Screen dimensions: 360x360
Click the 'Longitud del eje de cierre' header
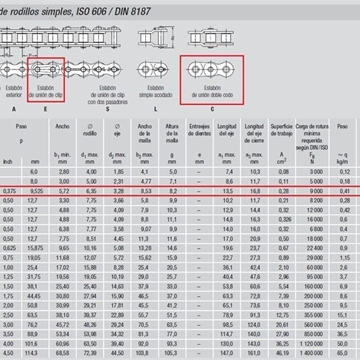pyautogui.click(x=254, y=133)
